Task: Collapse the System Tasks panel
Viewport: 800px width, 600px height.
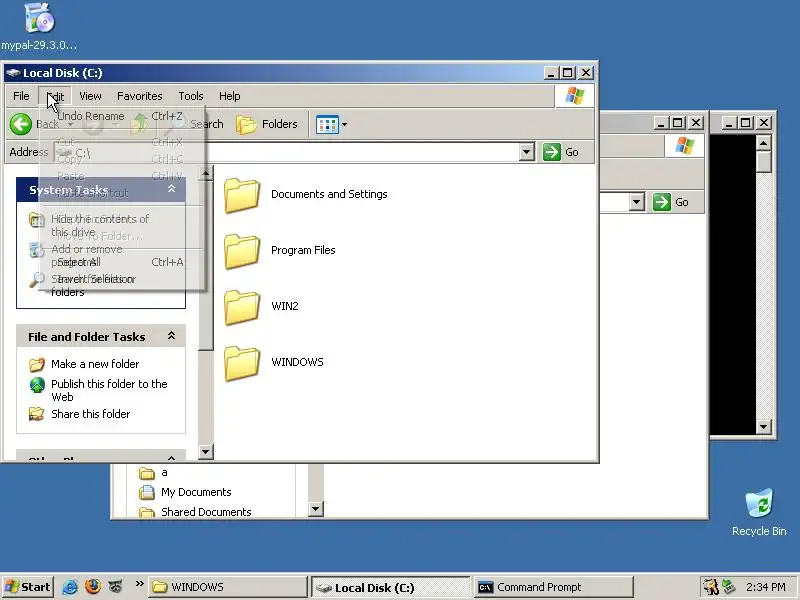Action: [171, 189]
